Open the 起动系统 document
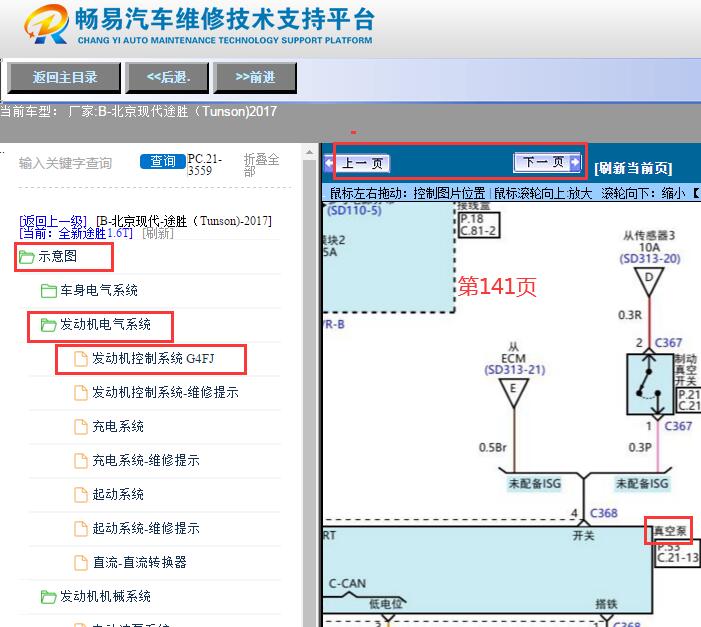 [x=118, y=494]
